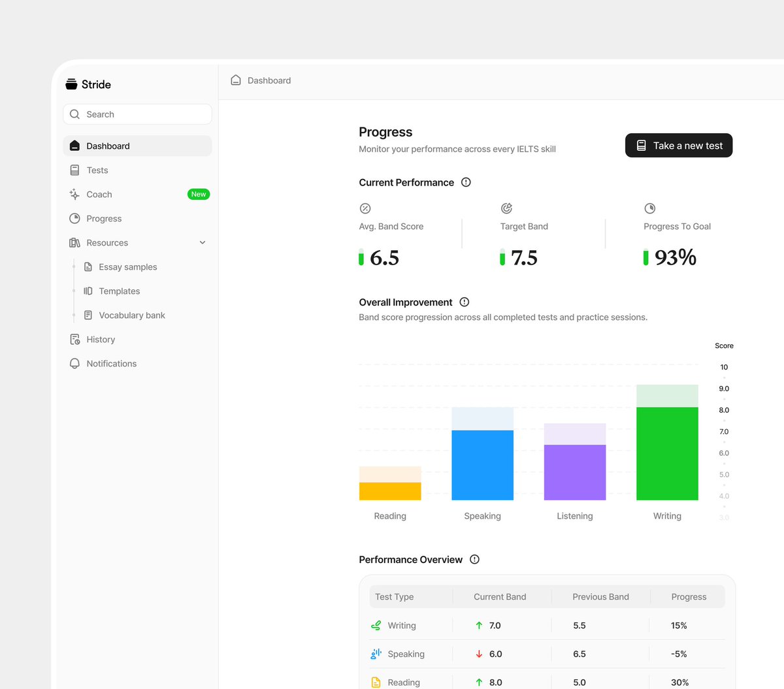This screenshot has height=689, width=784.
Task: Open the Tests menu item
Action: (137, 170)
